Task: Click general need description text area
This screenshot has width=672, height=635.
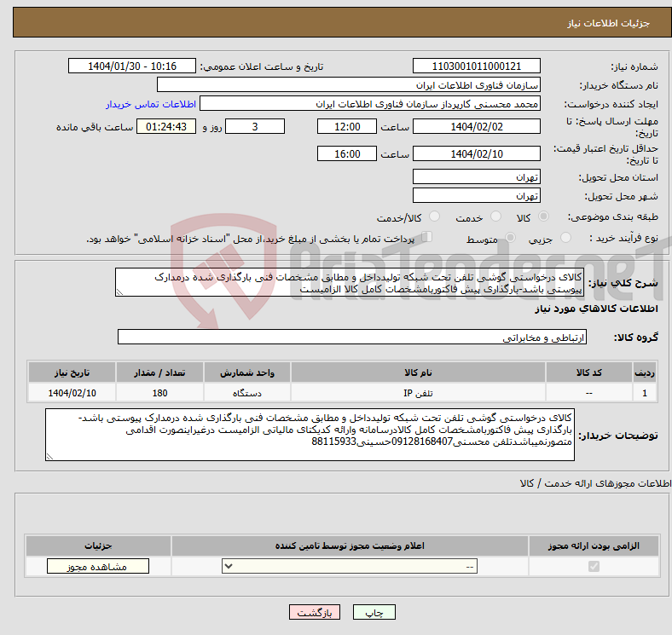Action: (350, 282)
